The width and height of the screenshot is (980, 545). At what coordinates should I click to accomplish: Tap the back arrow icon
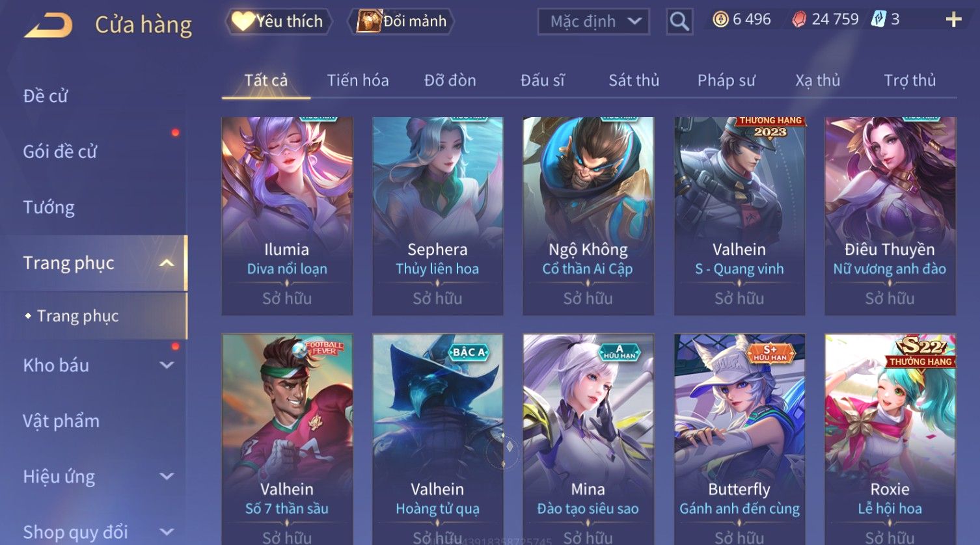(x=49, y=25)
